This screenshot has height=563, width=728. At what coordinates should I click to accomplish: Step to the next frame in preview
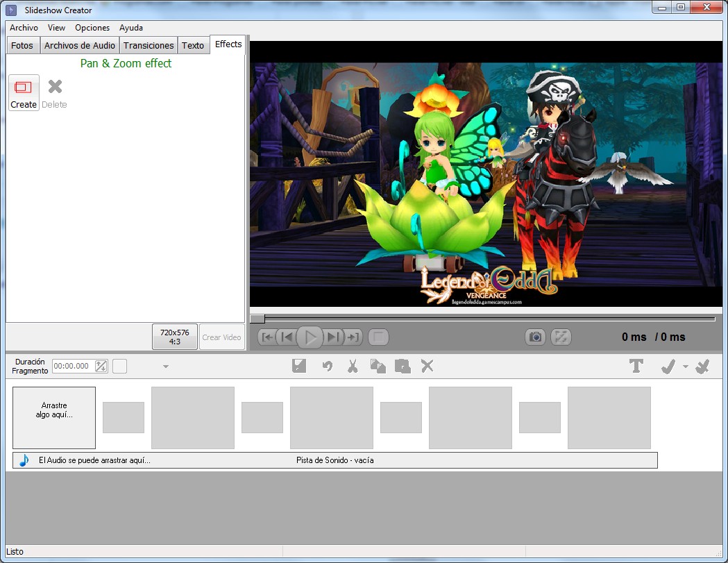pos(333,337)
